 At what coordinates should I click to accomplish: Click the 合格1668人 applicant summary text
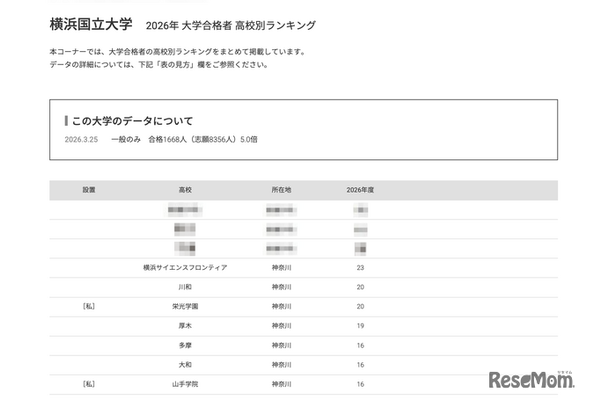203,139
